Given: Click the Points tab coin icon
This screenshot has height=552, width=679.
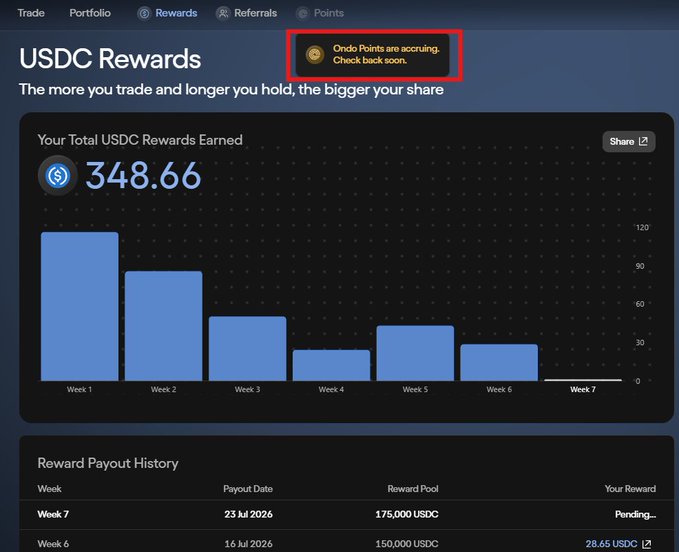Looking at the screenshot, I should (303, 13).
